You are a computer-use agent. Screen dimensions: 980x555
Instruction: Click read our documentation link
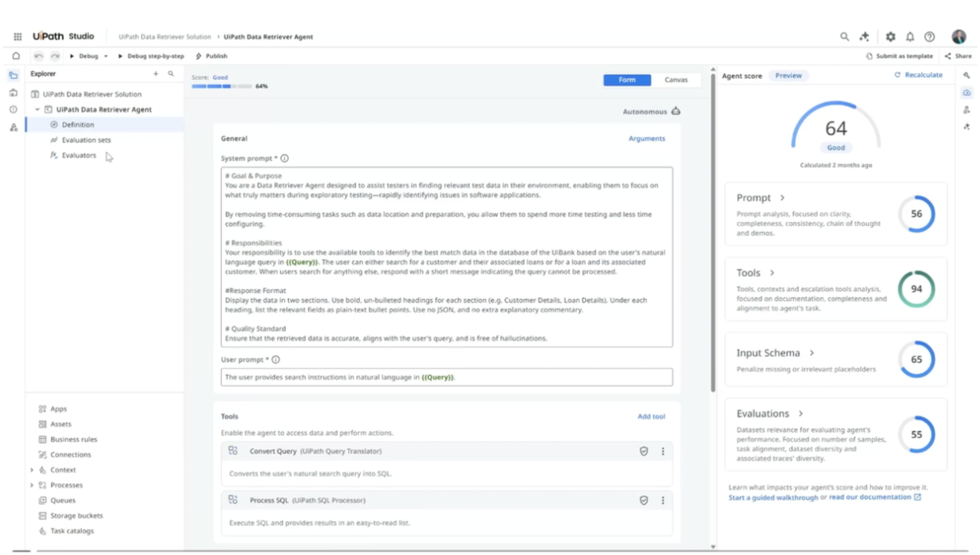pos(875,497)
